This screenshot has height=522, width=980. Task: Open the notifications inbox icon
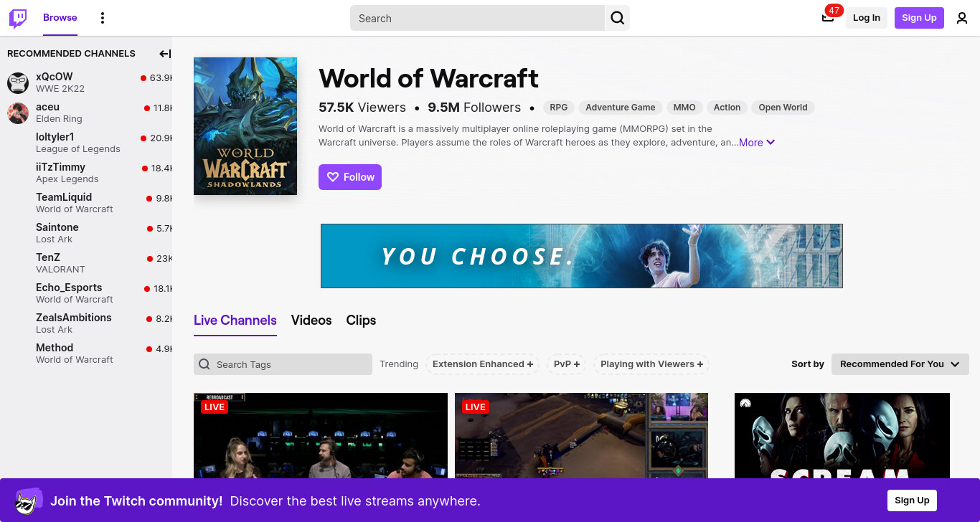[828, 18]
